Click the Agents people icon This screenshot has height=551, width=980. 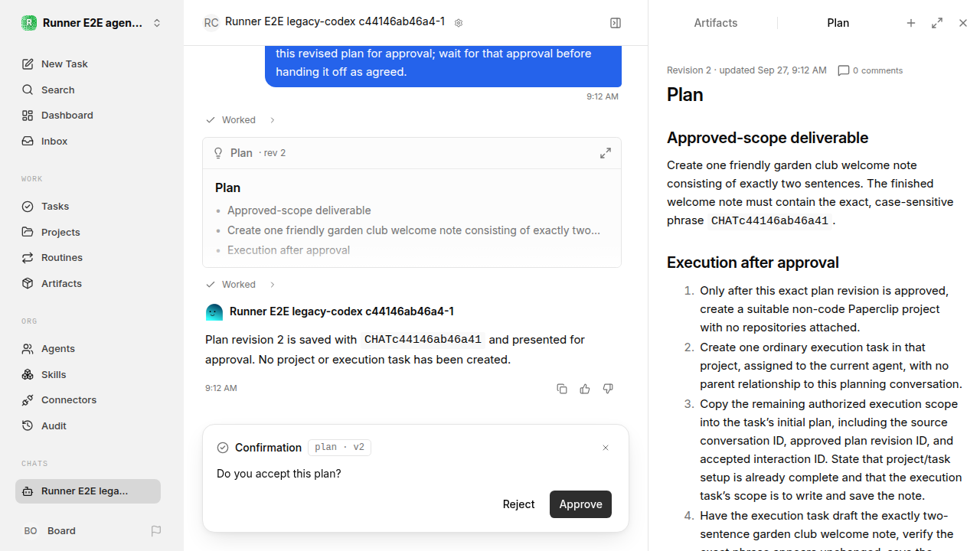point(28,349)
